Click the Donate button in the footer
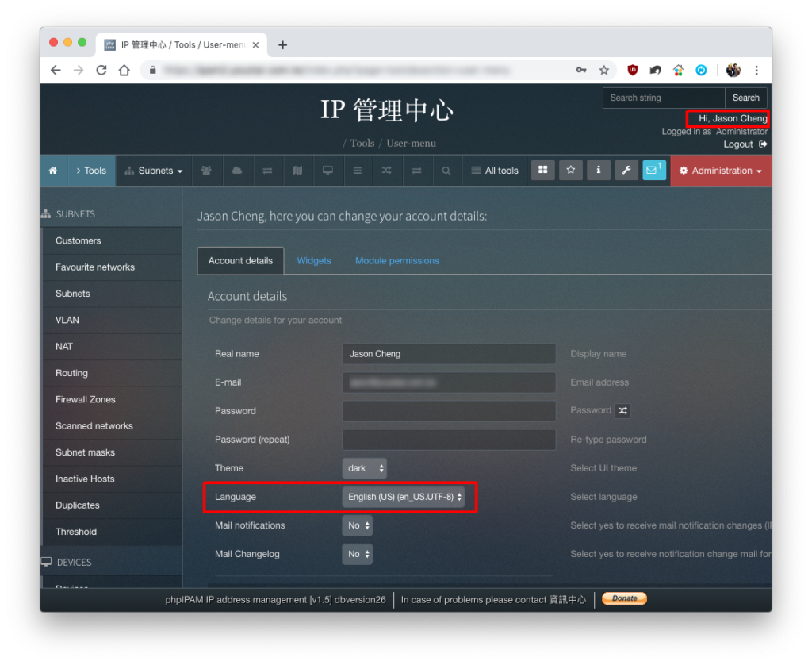The width and height of the screenshot is (812, 665). tap(624, 598)
